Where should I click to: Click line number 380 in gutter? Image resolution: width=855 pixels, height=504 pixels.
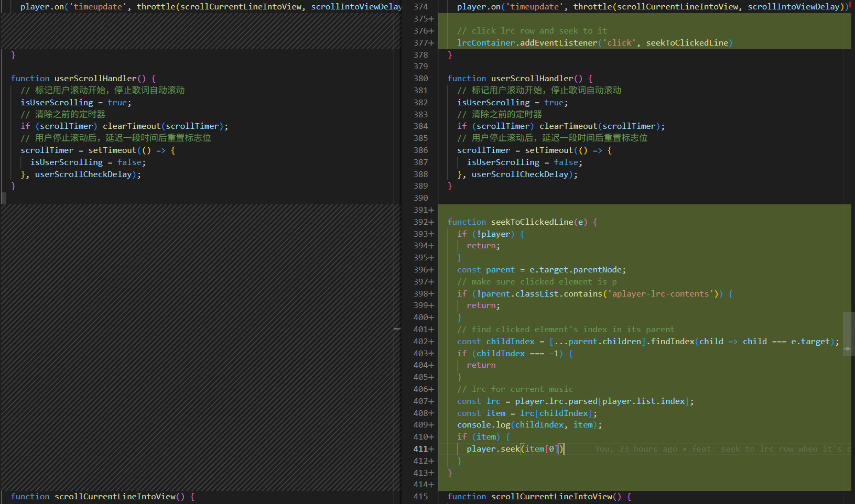coord(420,79)
